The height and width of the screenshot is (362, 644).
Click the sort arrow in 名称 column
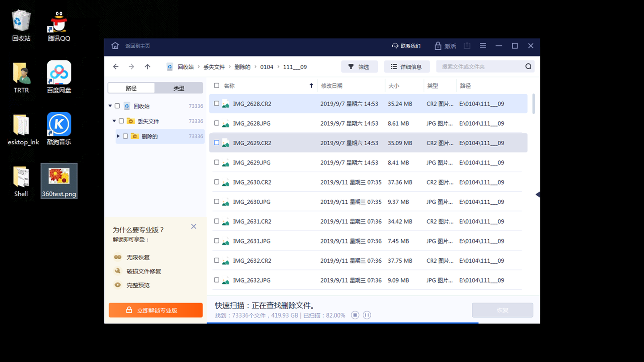pos(311,85)
